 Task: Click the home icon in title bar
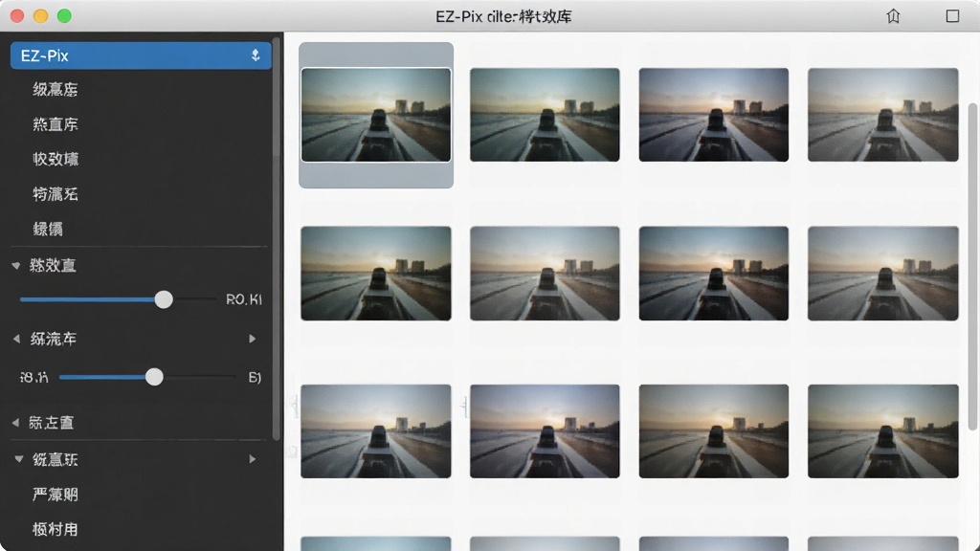pos(893,16)
